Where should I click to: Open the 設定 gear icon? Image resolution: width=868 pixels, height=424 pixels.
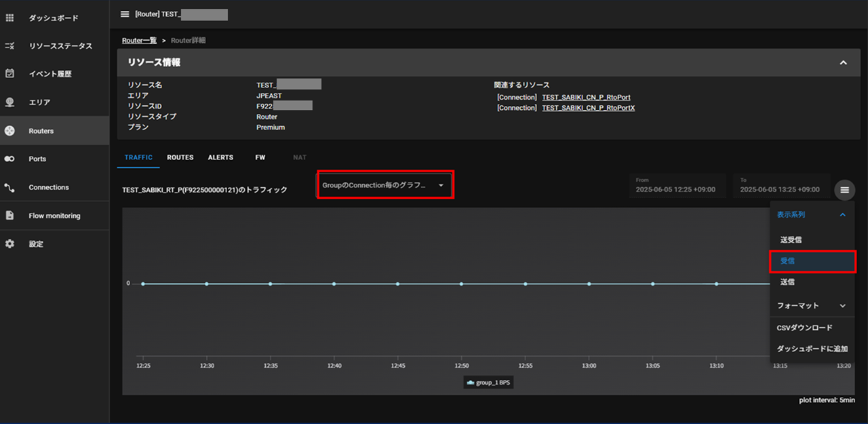click(x=9, y=244)
